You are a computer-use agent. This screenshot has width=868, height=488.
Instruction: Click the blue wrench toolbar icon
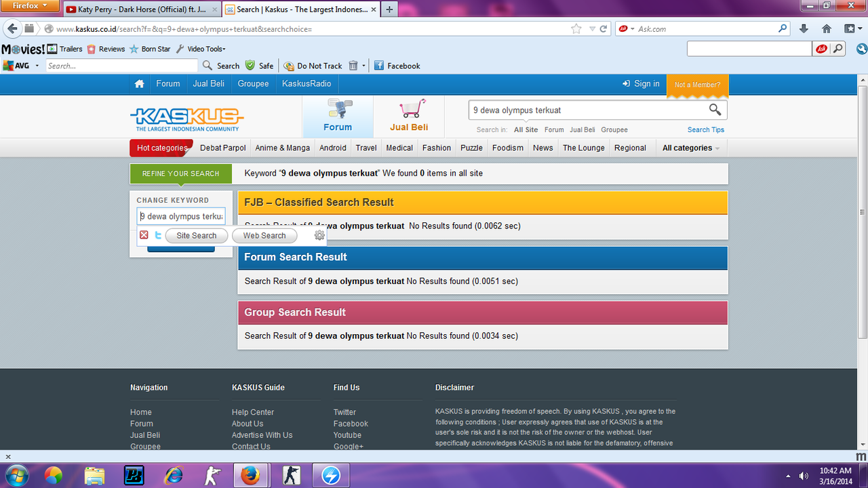[862, 49]
